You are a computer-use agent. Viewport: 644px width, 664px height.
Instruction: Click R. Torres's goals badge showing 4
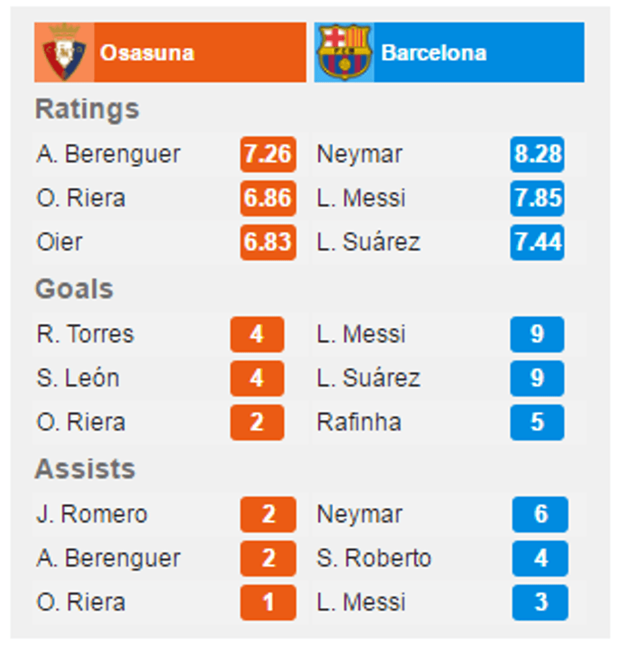[257, 335]
